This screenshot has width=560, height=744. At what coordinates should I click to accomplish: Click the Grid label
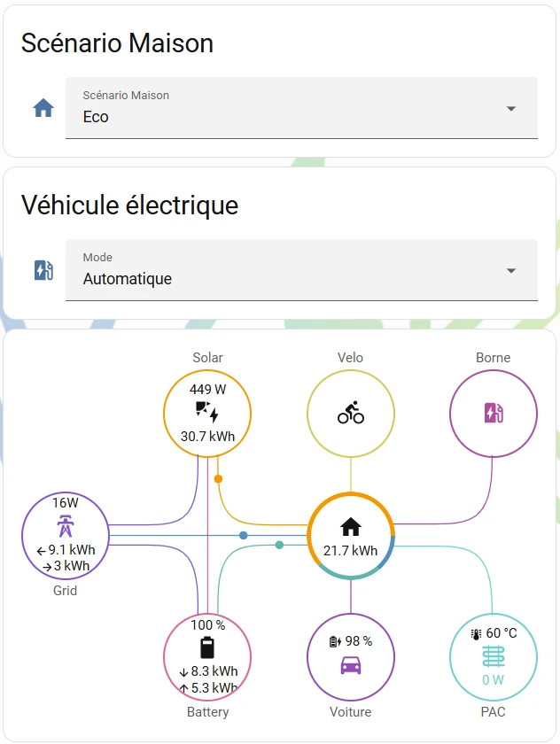pyautogui.click(x=65, y=590)
